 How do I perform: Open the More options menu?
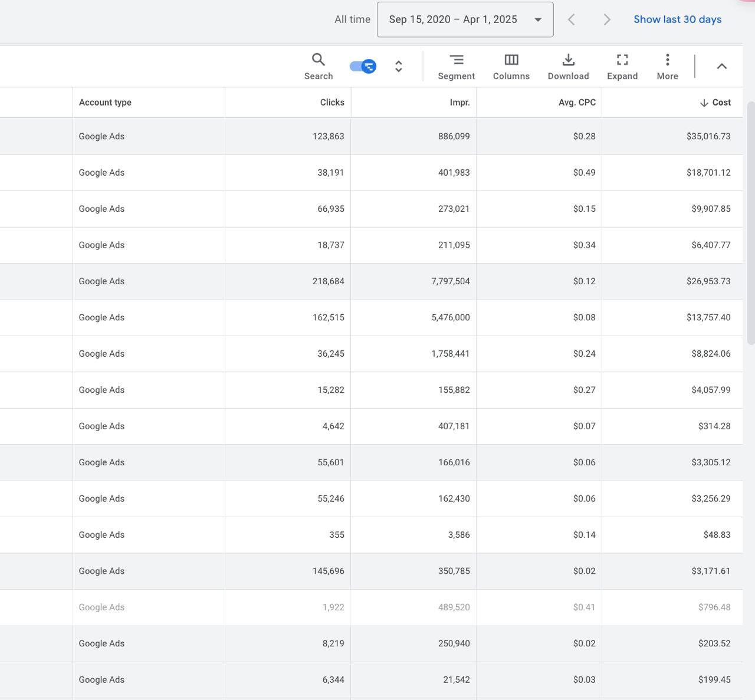click(667, 66)
